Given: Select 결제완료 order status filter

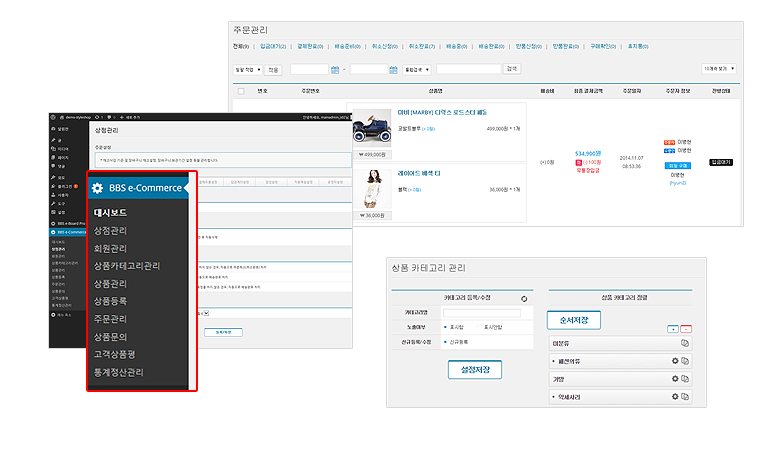Looking at the screenshot, I should pos(310,47).
